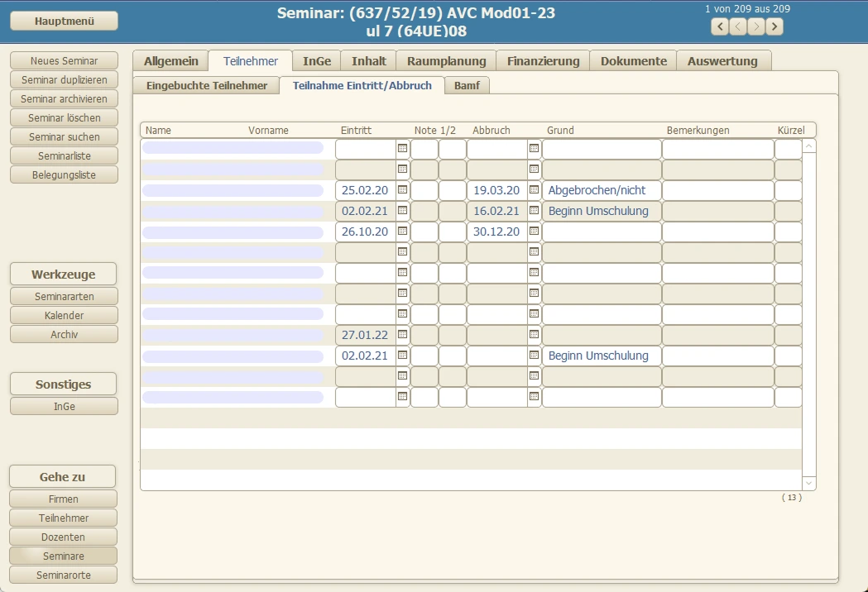Click the bold left arrow navigation button
Screen dimensions: 868x592
point(720,26)
